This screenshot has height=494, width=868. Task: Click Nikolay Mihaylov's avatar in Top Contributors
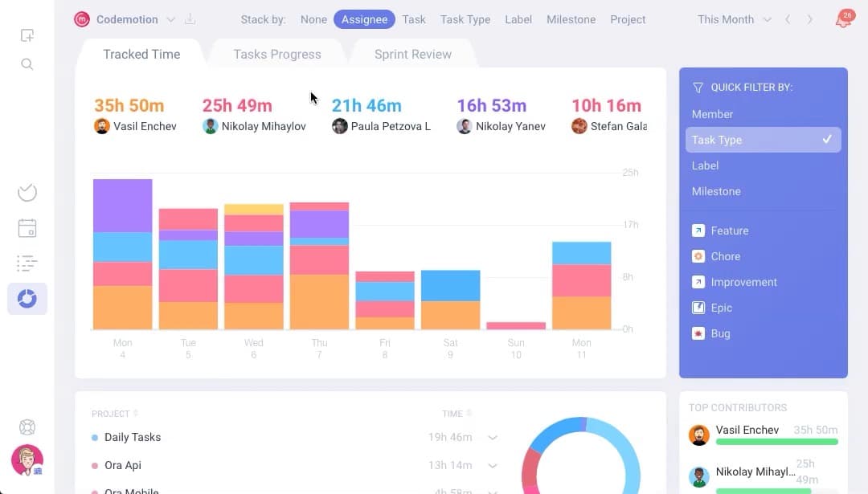[x=699, y=476]
